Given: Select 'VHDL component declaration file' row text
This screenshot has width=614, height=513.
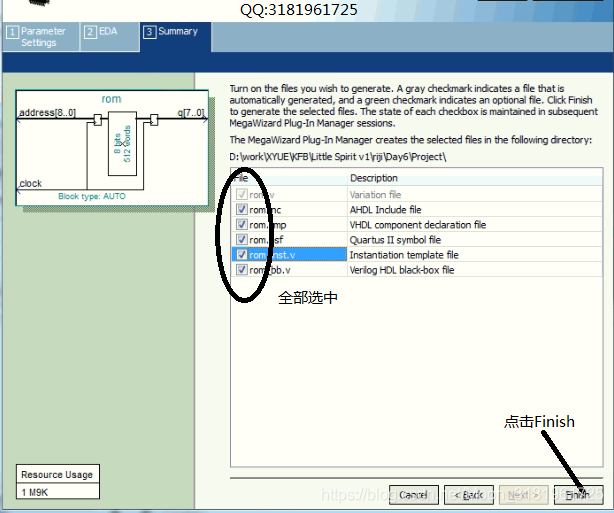Looking at the screenshot, I should (417, 225).
